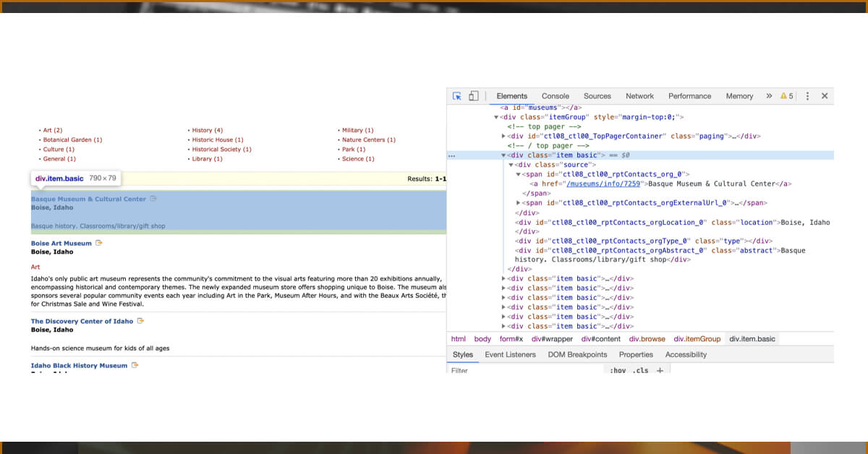
Task: Open external link icon beside Discovery Center
Action: point(140,321)
